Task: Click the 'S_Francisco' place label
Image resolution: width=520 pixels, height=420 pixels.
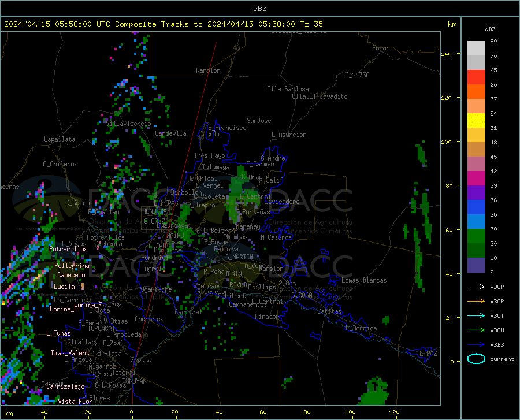Action: coord(227,128)
